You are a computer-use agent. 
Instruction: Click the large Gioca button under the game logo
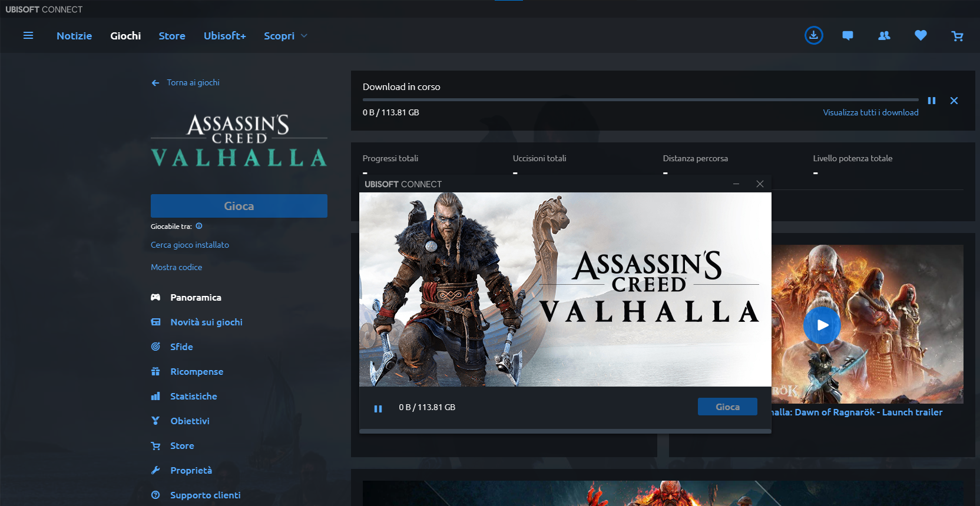[239, 206]
